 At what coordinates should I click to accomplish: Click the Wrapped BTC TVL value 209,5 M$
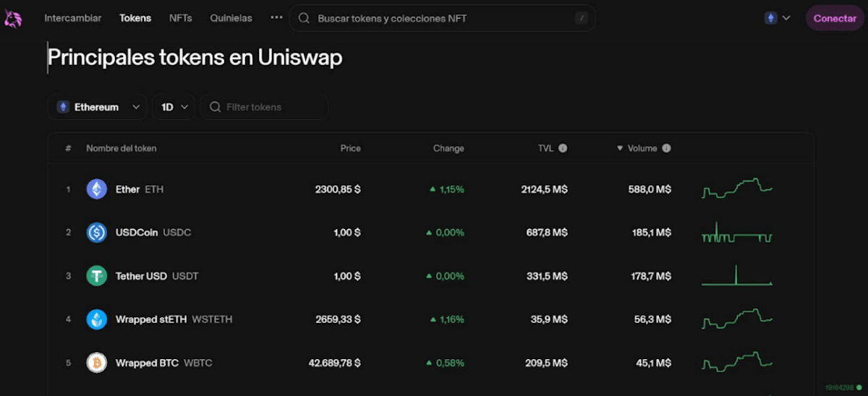(x=546, y=363)
